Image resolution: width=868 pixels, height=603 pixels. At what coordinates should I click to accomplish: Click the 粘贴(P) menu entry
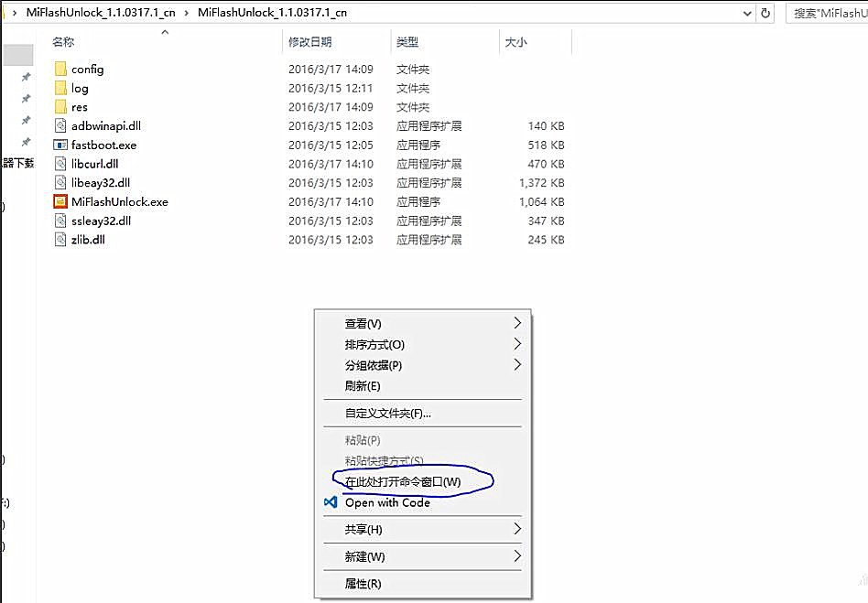coord(422,440)
